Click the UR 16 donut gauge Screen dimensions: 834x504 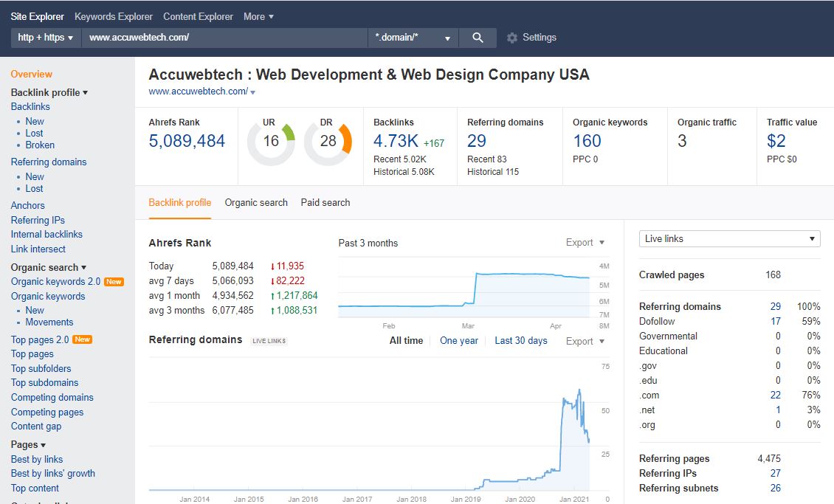272,142
